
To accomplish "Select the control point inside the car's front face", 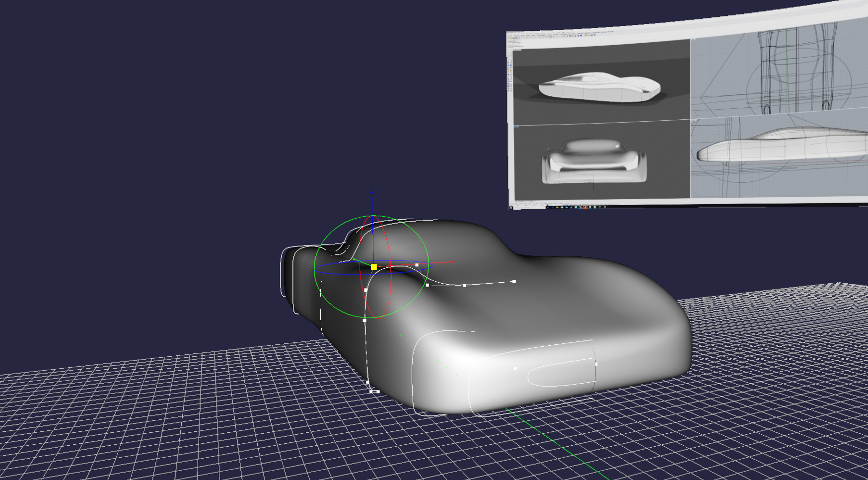I will coord(515,368).
